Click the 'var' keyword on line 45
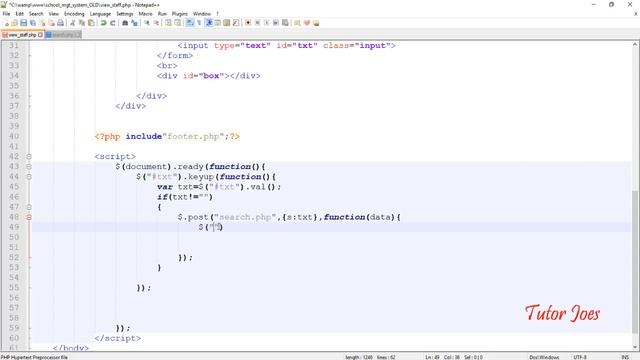Viewport: 640px width, 360px height. click(x=165, y=187)
